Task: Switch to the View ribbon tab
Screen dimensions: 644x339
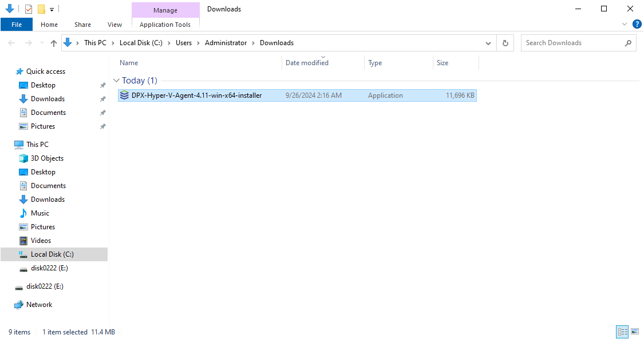Action: [x=114, y=25]
